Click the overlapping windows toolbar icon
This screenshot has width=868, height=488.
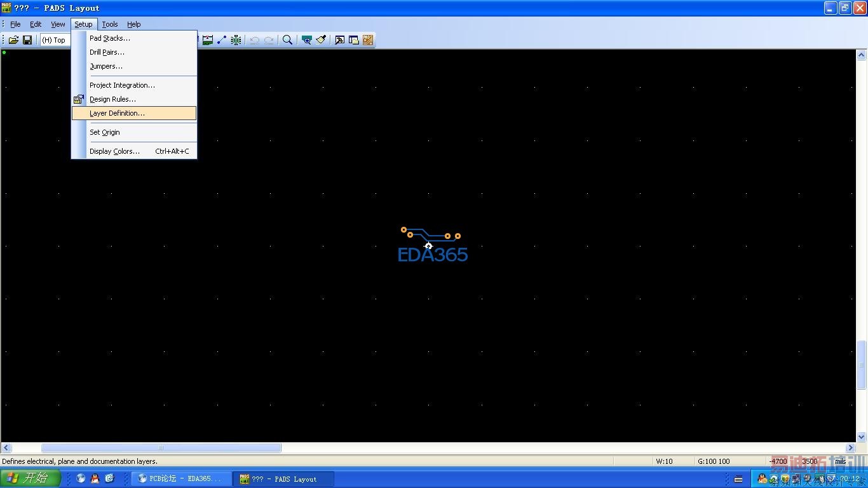354,40
